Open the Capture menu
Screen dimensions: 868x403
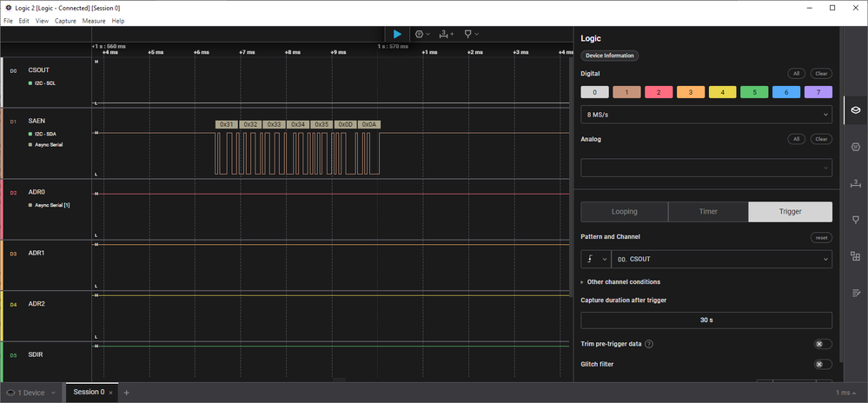[65, 21]
